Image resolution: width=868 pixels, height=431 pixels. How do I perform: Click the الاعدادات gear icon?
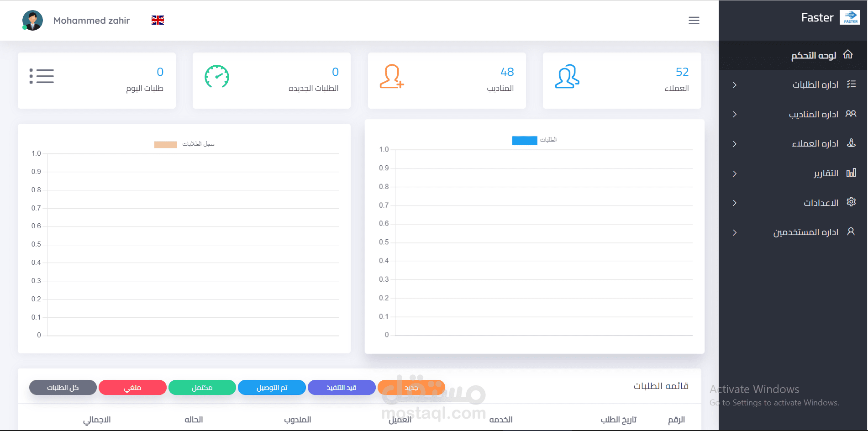(851, 201)
